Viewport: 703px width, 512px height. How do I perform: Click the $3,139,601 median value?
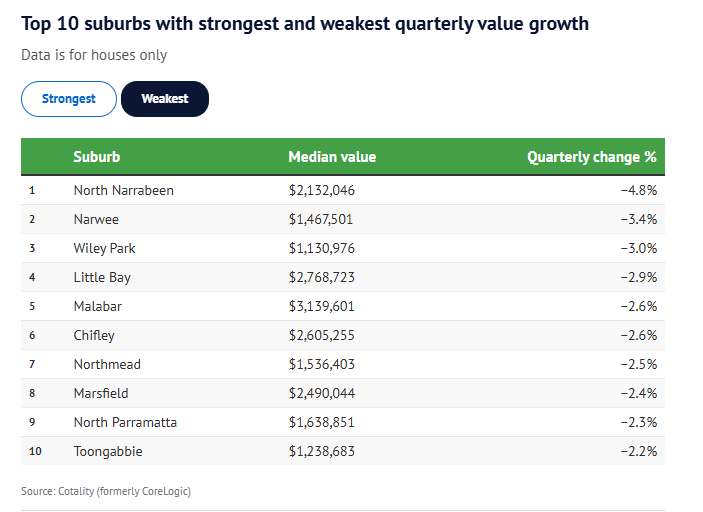coord(321,307)
